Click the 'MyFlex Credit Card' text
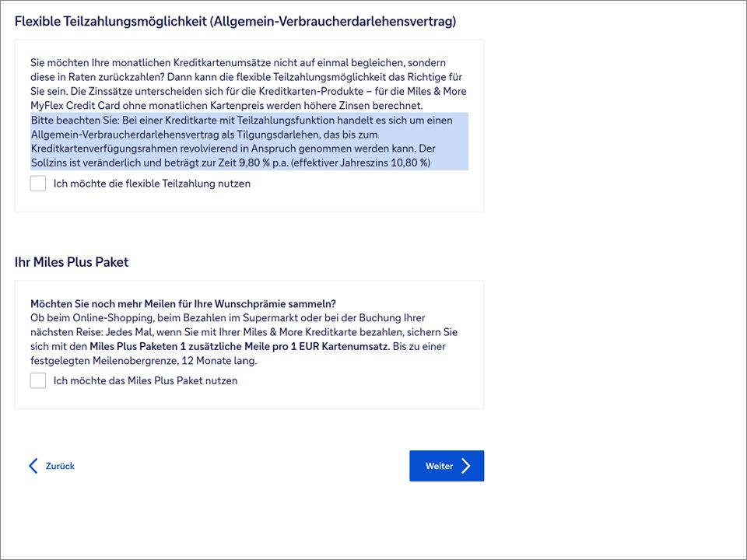Image resolution: width=747 pixels, height=560 pixels. (75, 105)
